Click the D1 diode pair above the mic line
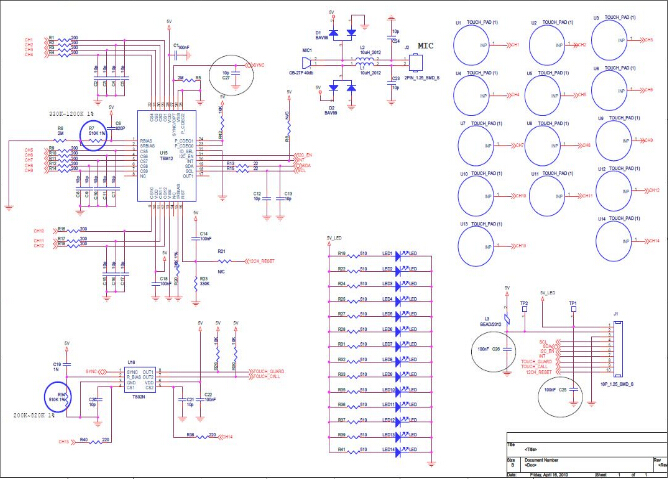668x479 pixels. pyautogui.click(x=343, y=32)
